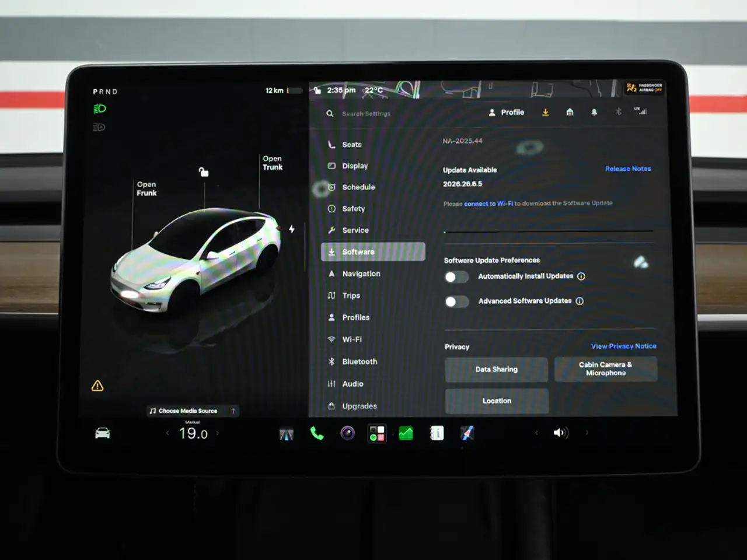Show info for Advanced Software Updates
Image resolution: width=747 pixels, height=560 pixels.
[580, 301]
